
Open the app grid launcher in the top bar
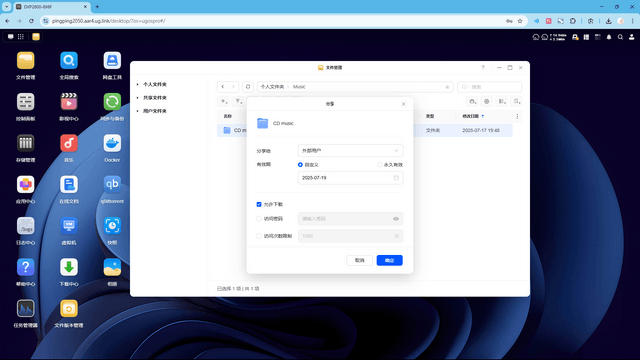pyautogui.click(x=21, y=37)
